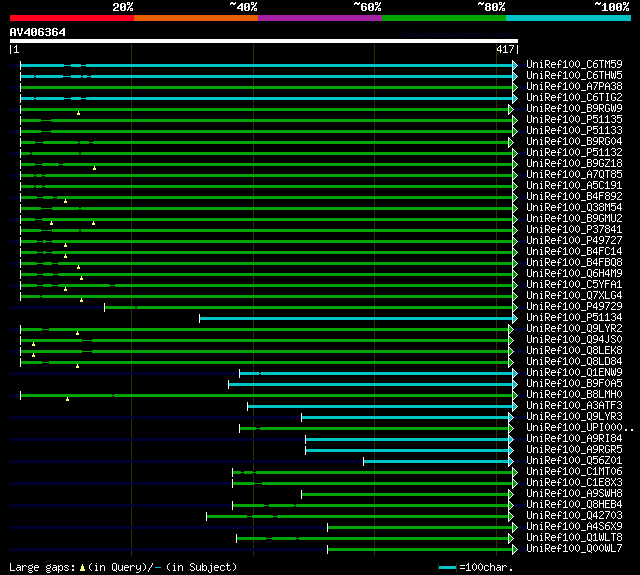Select the UniRef100_Q56Z01 label
The width and height of the screenshot is (640, 575).
click(x=574, y=461)
